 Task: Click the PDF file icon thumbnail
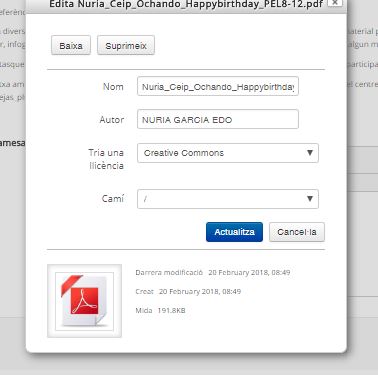84,301
